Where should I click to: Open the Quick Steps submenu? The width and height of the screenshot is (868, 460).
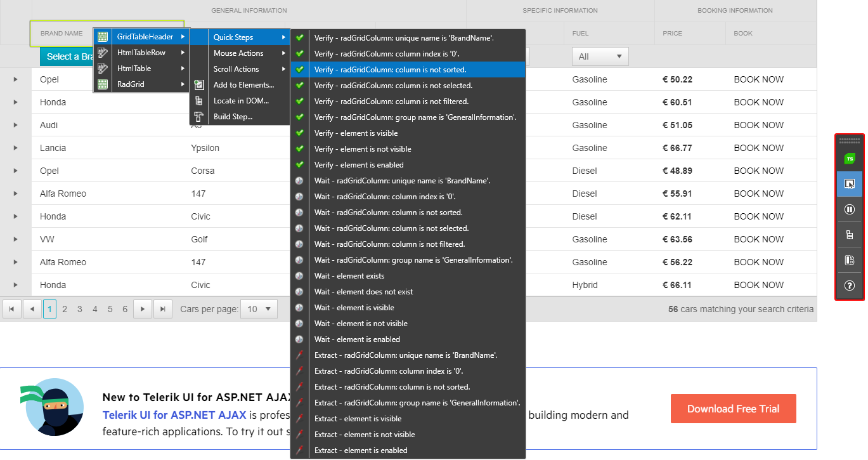pyautogui.click(x=240, y=37)
